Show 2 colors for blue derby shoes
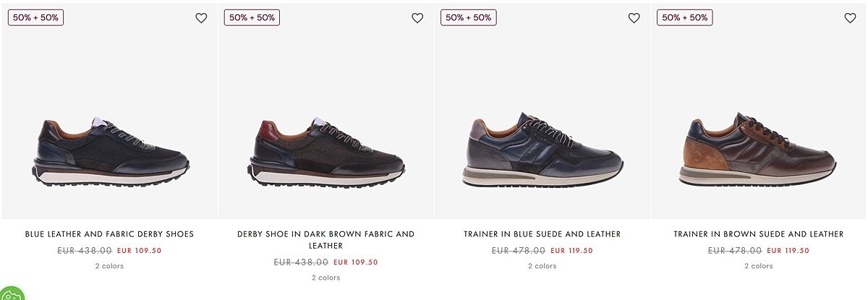Screen dimensions: 868x300 pyautogui.click(x=109, y=266)
